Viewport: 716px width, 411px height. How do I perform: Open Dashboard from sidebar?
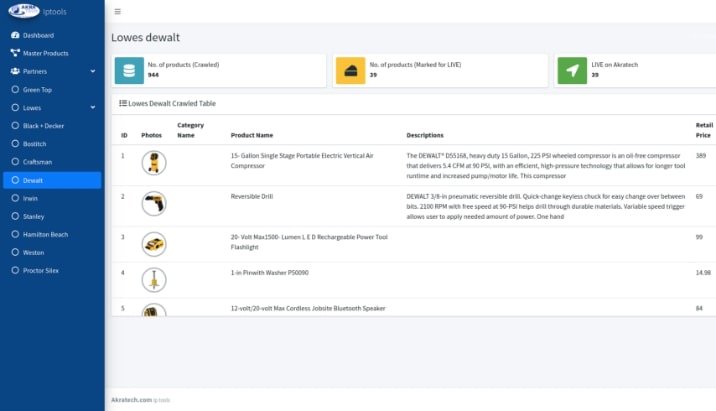coord(38,35)
